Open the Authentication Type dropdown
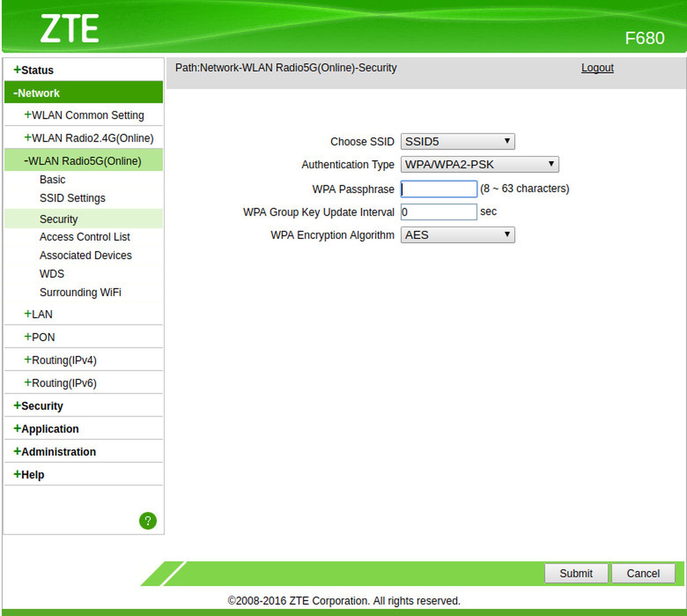The image size is (687, 616). [479, 164]
